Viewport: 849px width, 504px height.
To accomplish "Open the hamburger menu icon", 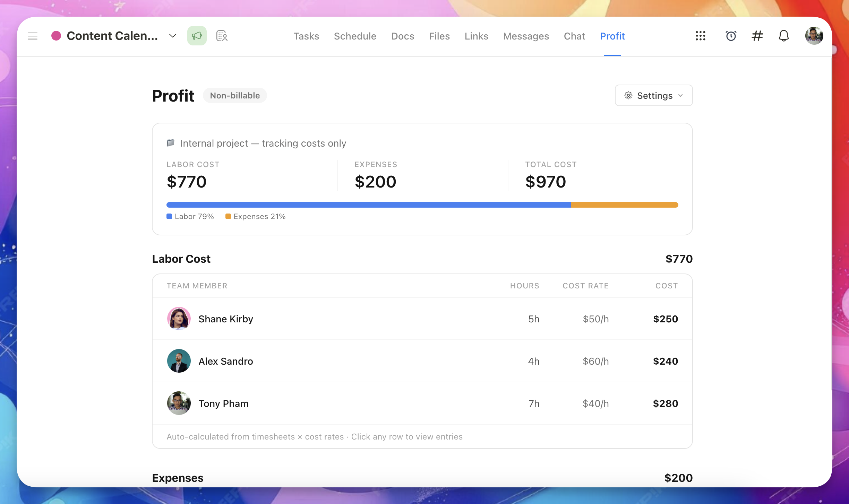I will 33,36.
